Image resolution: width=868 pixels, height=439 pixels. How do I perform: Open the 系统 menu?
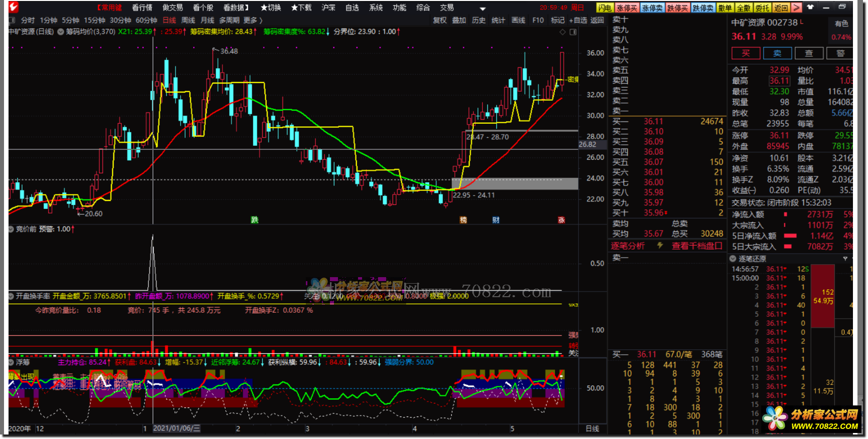click(x=376, y=8)
